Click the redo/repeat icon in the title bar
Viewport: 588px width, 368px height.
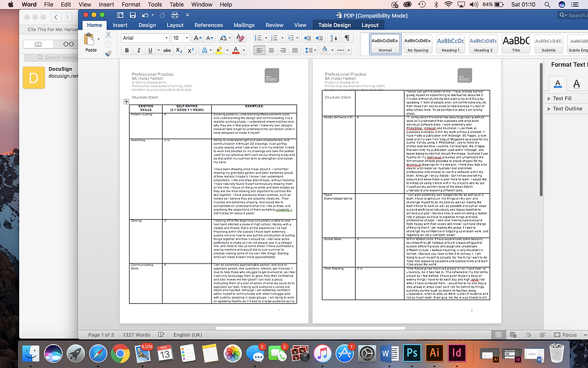(162, 16)
